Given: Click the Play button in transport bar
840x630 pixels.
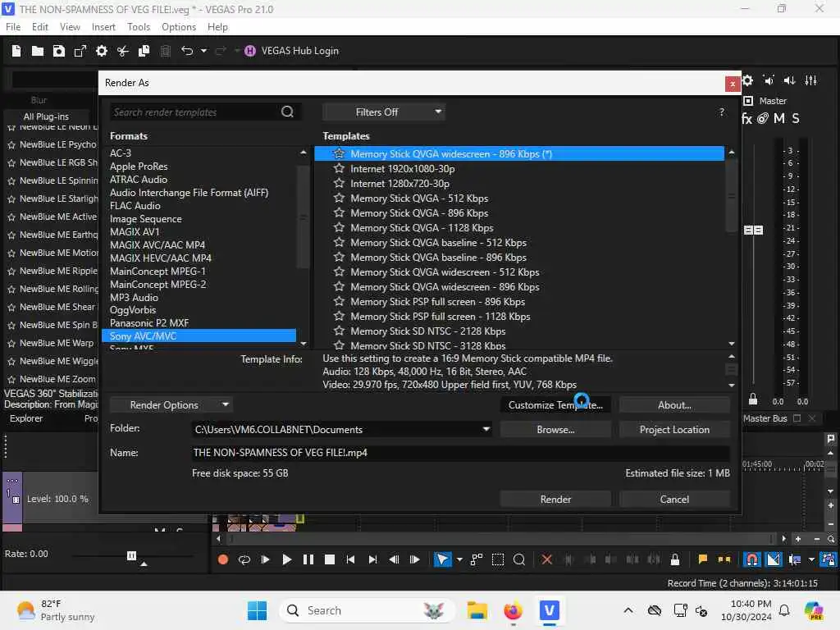Looking at the screenshot, I should point(287,559).
